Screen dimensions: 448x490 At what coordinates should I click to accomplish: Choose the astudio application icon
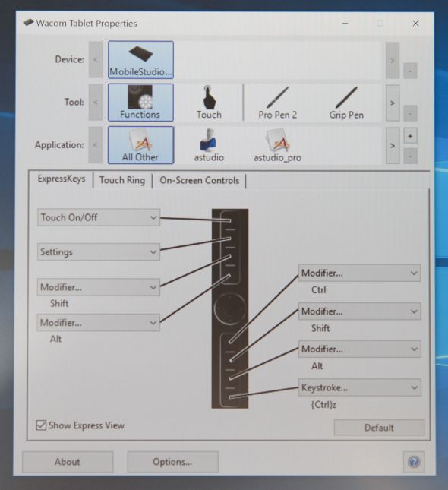pos(209,145)
